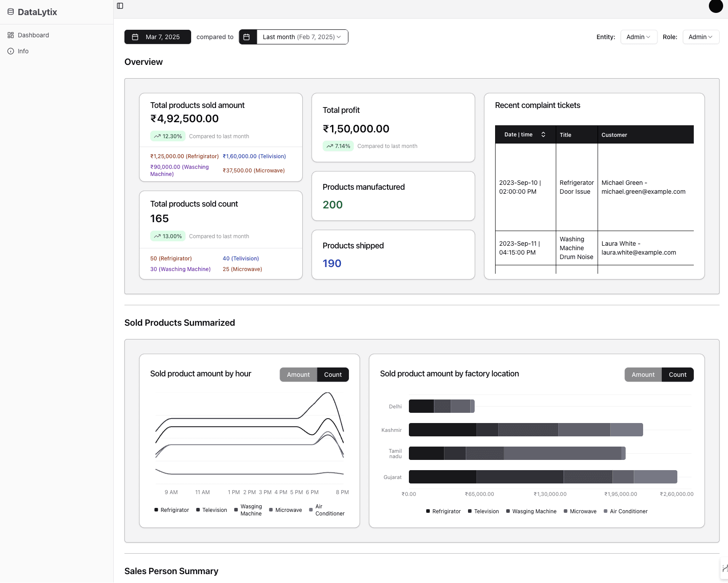Click the Mar 7, 2025 date button
Image resolution: width=728 pixels, height=583 pixels.
pos(163,37)
